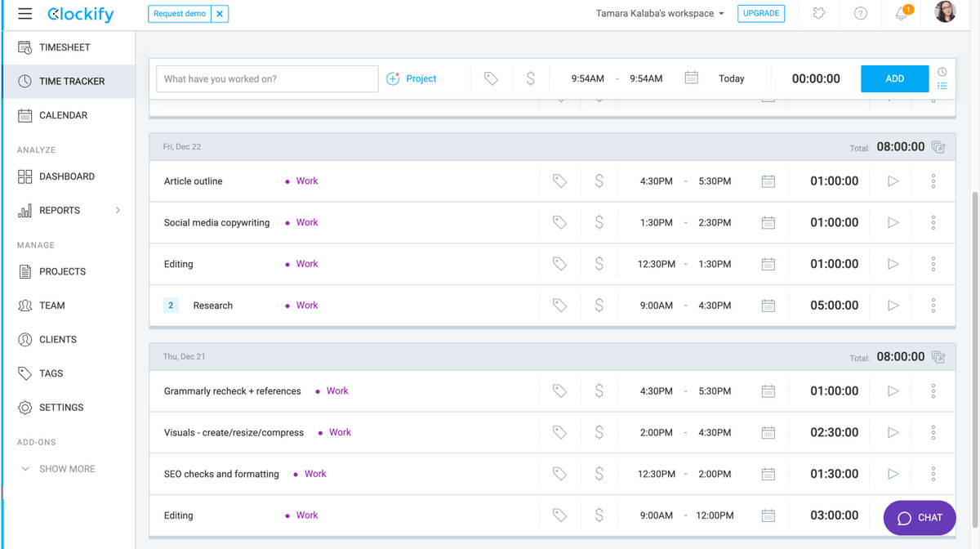
Task: Click the 'What have you worked on?' field
Action: tap(267, 79)
